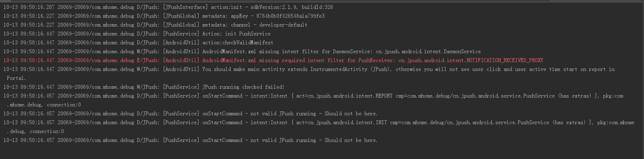Click the cn.jpush.android.intent.DaemonService text
Viewport: 644px width, 159px height.
[428, 51]
